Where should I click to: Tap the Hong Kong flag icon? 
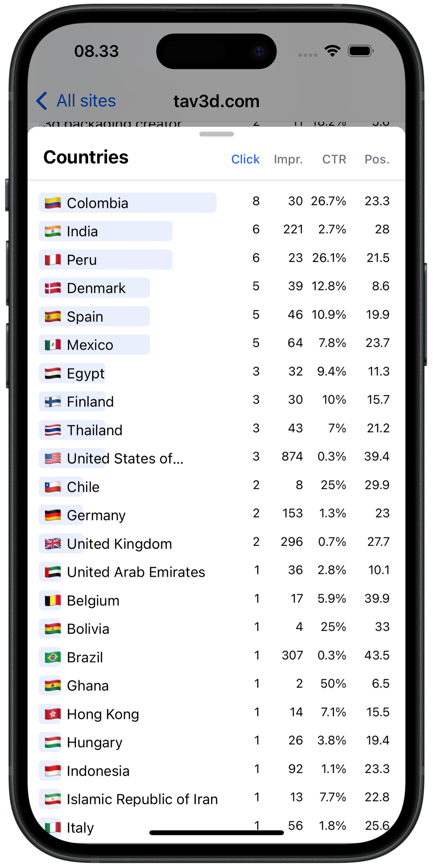pos(53,714)
